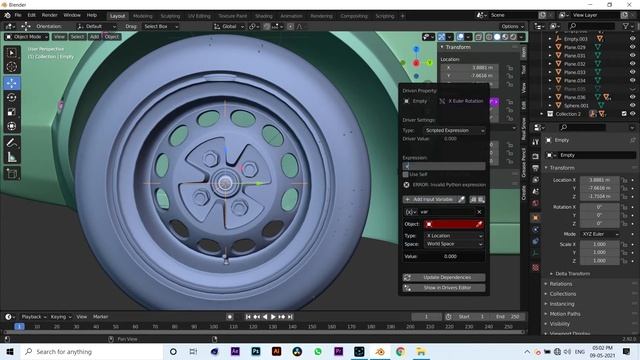The image size is (640, 360).
Task: Switch to solid viewport shading
Action: pos(497,37)
